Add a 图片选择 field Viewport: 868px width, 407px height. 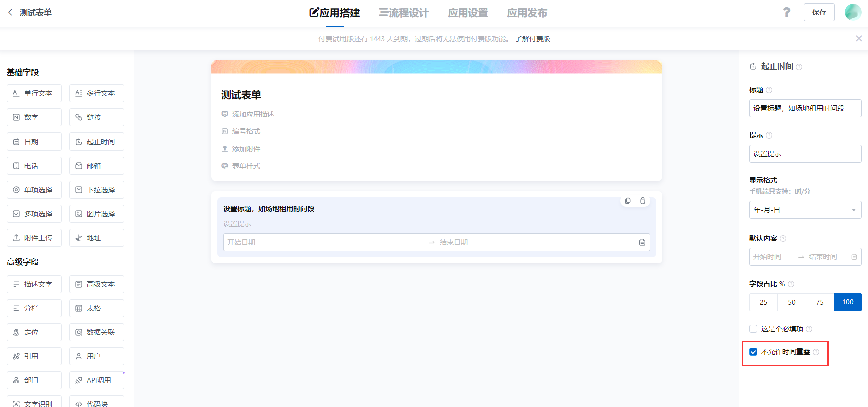pyautogui.click(x=97, y=214)
